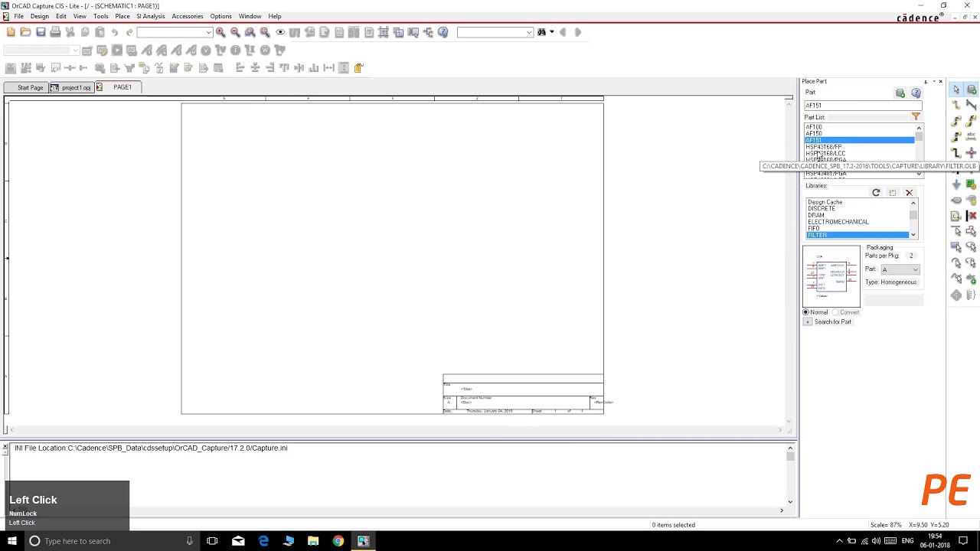
Task: Click the binoculars search icon
Action: point(541,32)
